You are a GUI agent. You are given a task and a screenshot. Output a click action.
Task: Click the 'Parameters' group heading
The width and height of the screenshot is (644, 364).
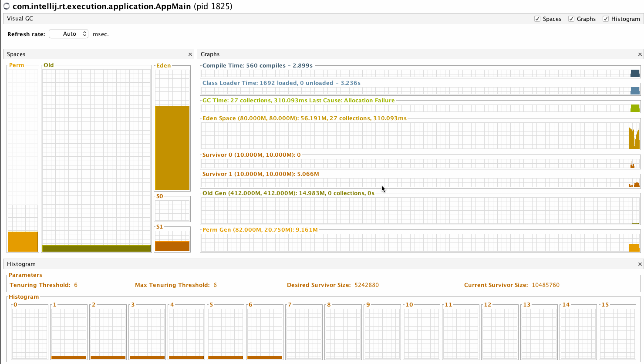click(x=25, y=275)
